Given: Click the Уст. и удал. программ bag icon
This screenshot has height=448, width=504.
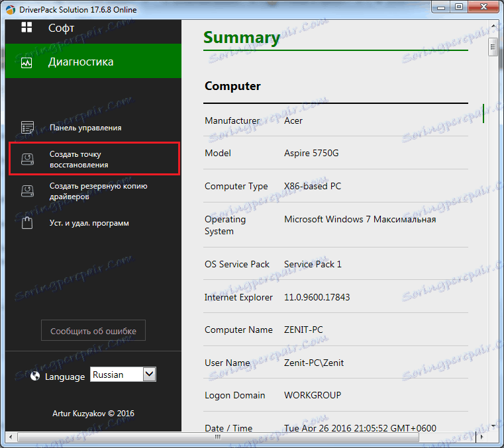Looking at the screenshot, I should click(27, 223).
